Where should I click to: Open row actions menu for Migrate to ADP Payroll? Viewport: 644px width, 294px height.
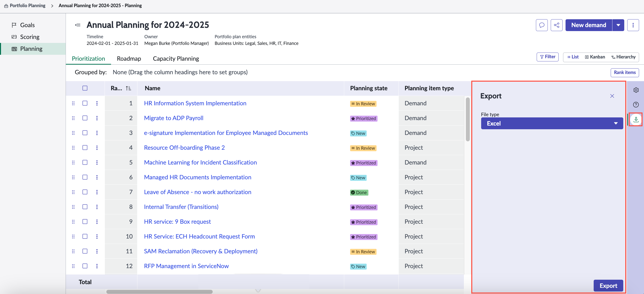coord(97,118)
